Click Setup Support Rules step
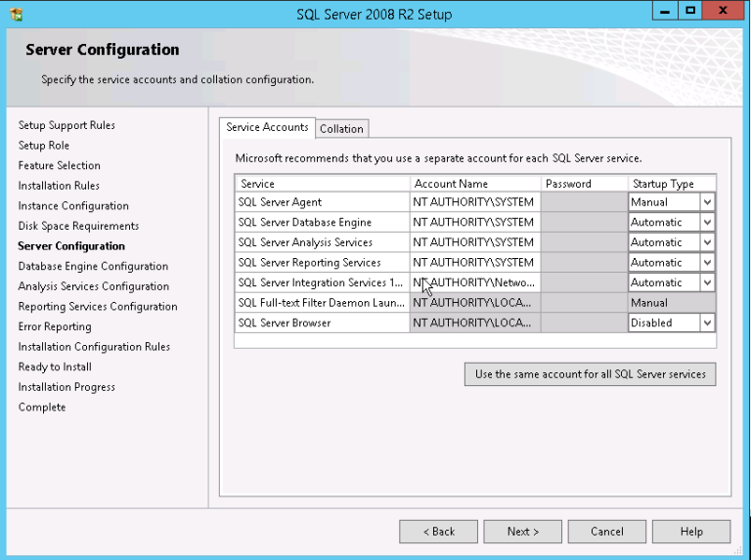 pyautogui.click(x=66, y=125)
